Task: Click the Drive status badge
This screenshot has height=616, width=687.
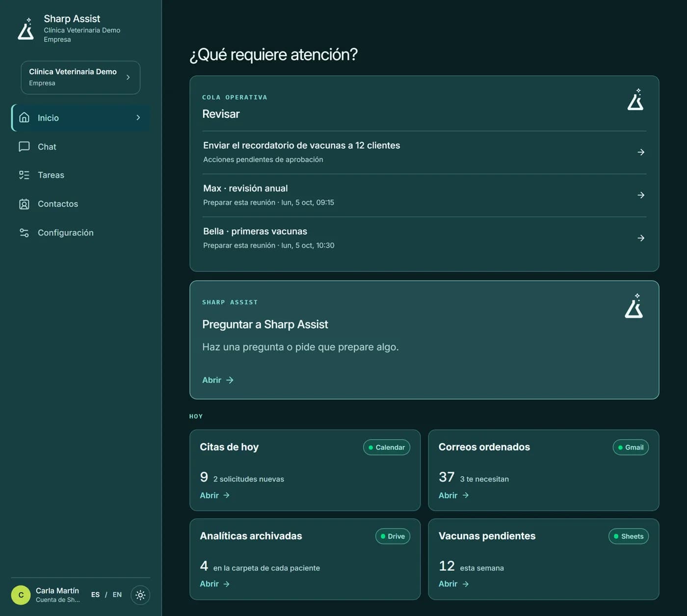Action: [x=393, y=536]
